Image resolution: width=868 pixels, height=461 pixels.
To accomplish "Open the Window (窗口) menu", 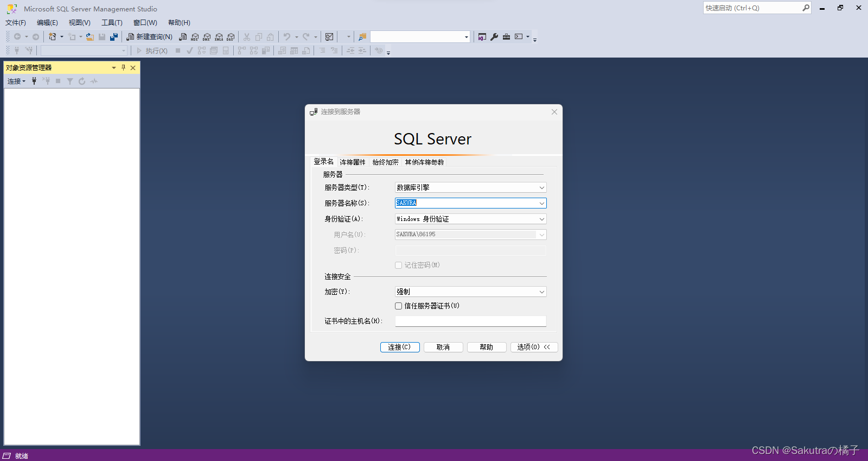I will coord(145,23).
